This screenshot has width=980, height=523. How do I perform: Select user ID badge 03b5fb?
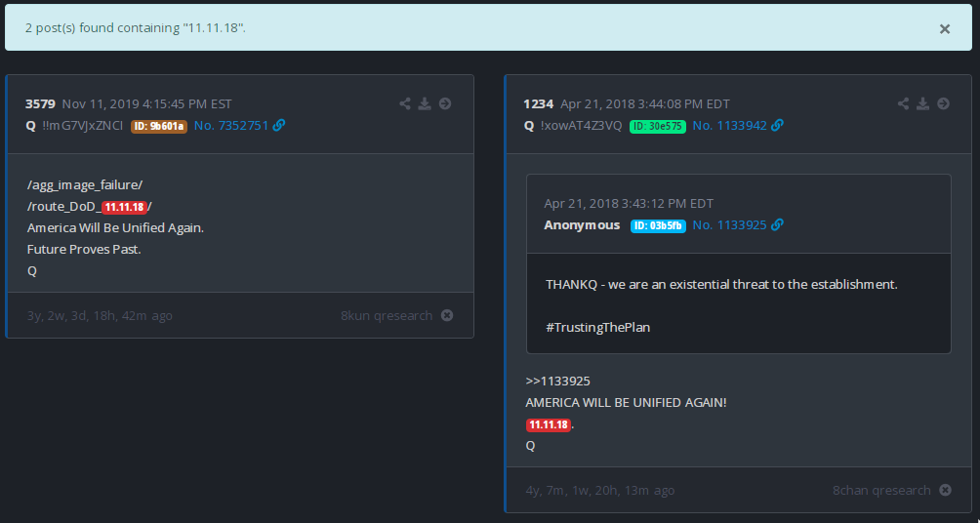pyautogui.click(x=658, y=225)
